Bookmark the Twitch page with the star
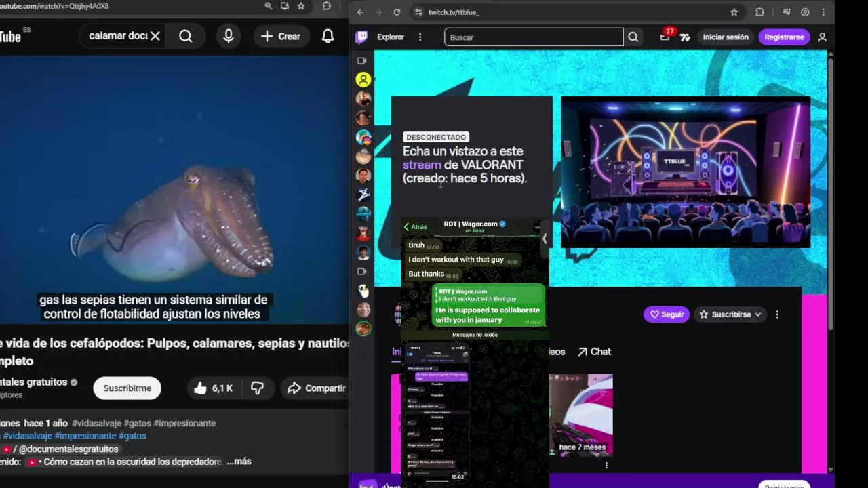 pos(734,12)
